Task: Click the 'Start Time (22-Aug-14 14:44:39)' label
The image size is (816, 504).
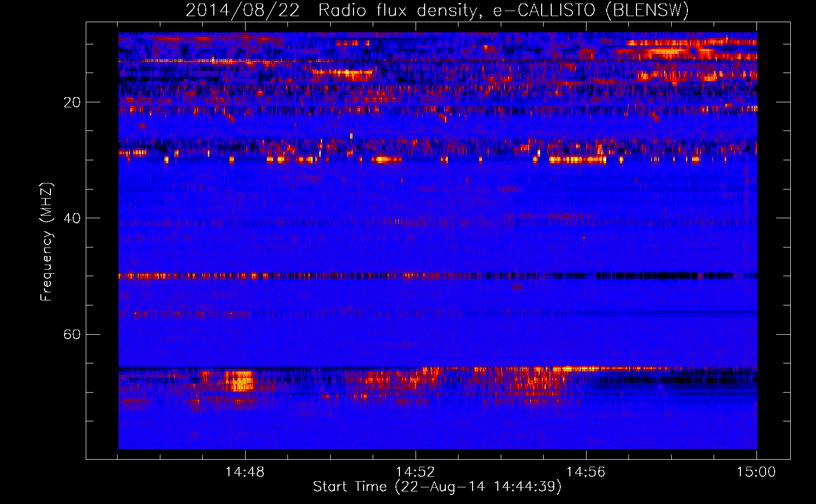Action: pos(437,487)
